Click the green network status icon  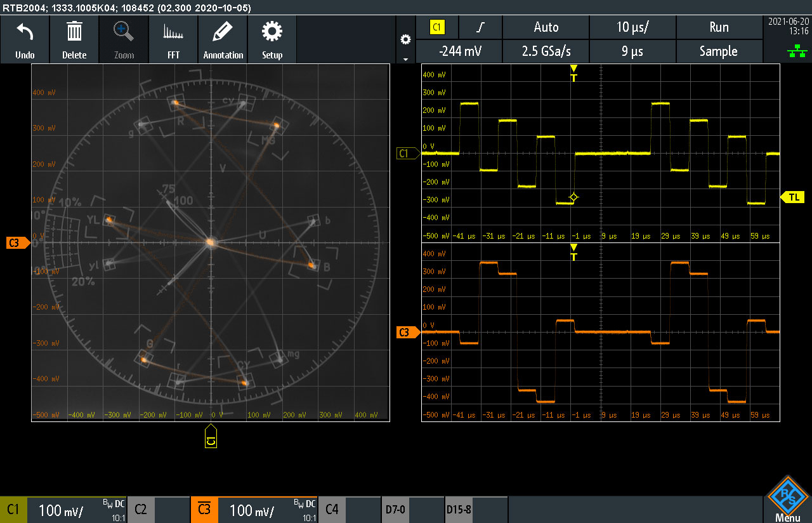797,52
